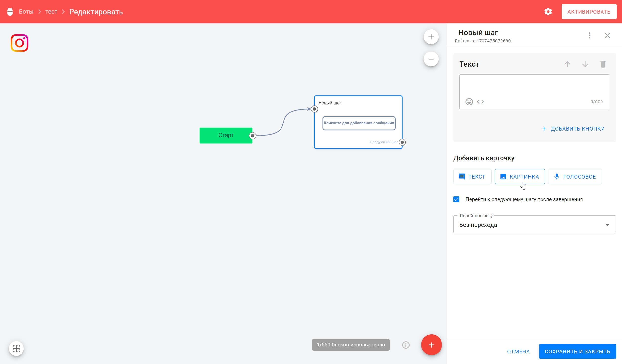Click the canvas zoom in button
Image resolution: width=622 pixels, height=364 pixels.
(431, 37)
